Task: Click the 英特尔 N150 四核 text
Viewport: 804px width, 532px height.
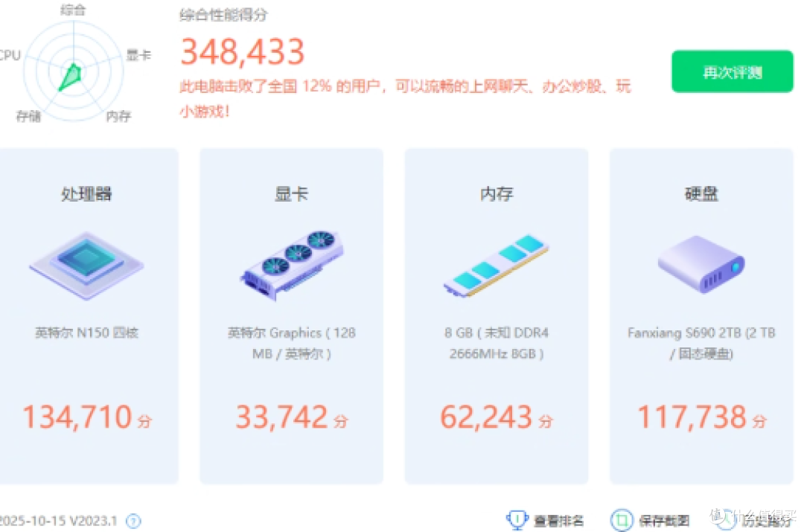Action: click(86, 333)
